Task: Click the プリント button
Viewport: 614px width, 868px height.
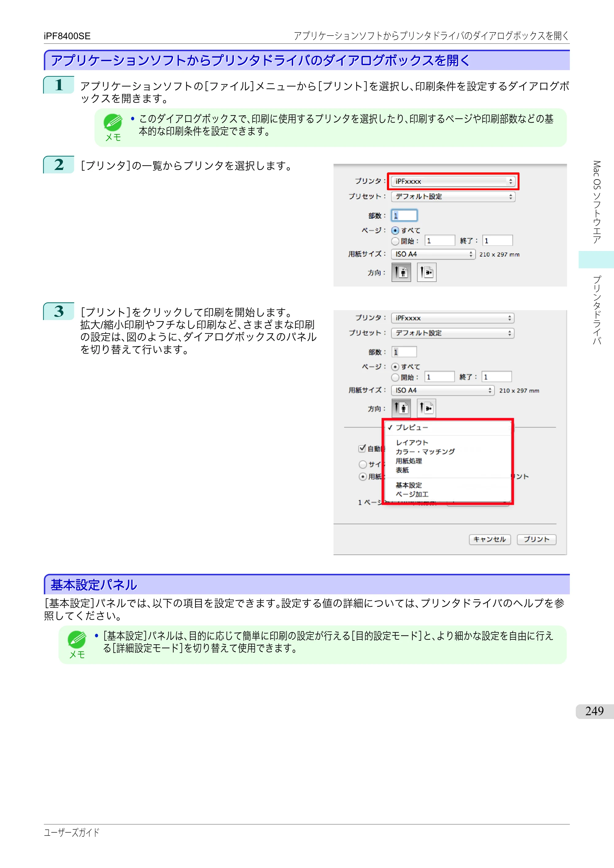Action: [536, 539]
